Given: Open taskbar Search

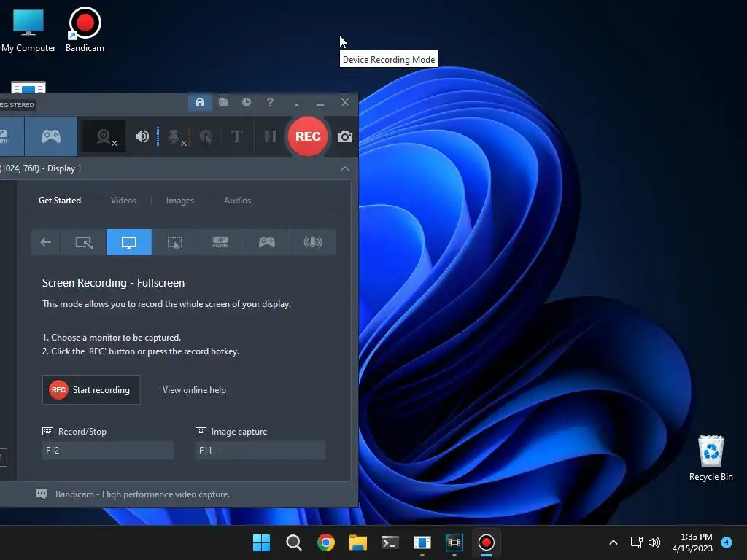Looking at the screenshot, I should 293,542.
